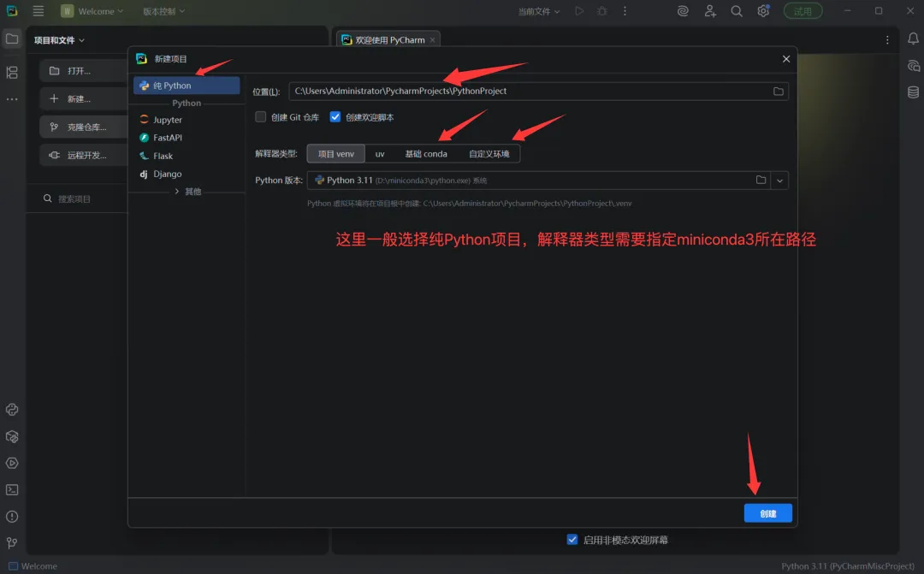Expand the Other project types group
Screen dimensions: 924x574
[x=188, y=192]
